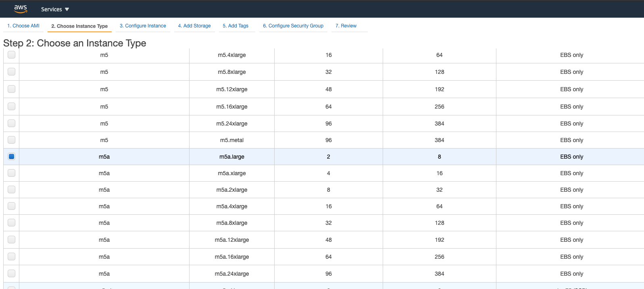Click EBS only in the m5.4xlarge row
Screen dimensions: 644x289
(571, 55)
